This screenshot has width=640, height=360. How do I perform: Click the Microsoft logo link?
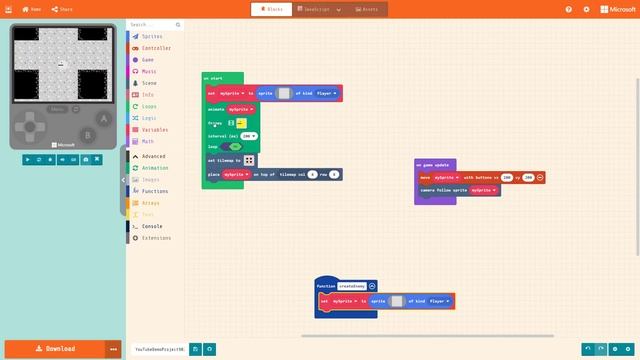pos(618,9)
